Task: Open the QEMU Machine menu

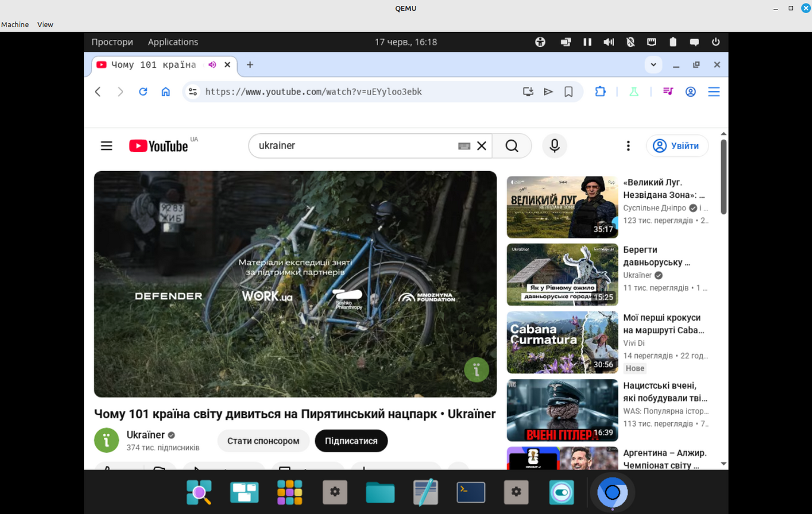Action: pyautogui.click(x=15, y=24)
